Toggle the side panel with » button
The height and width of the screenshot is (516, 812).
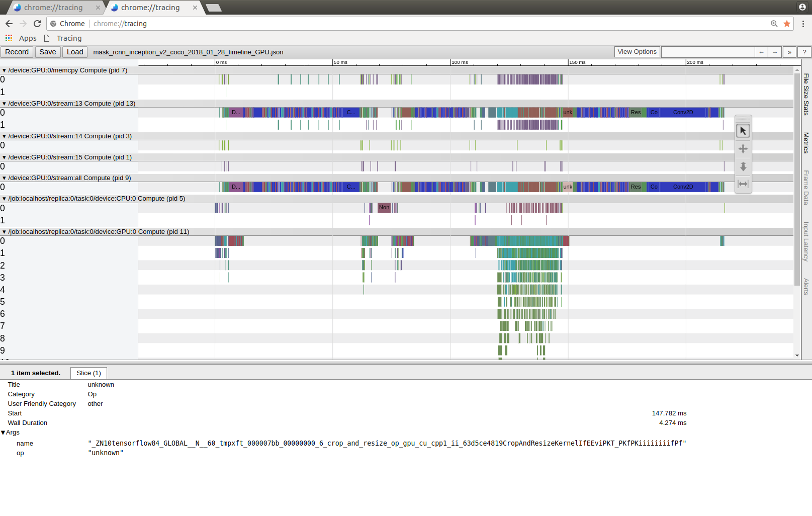(x=789, y=52)
